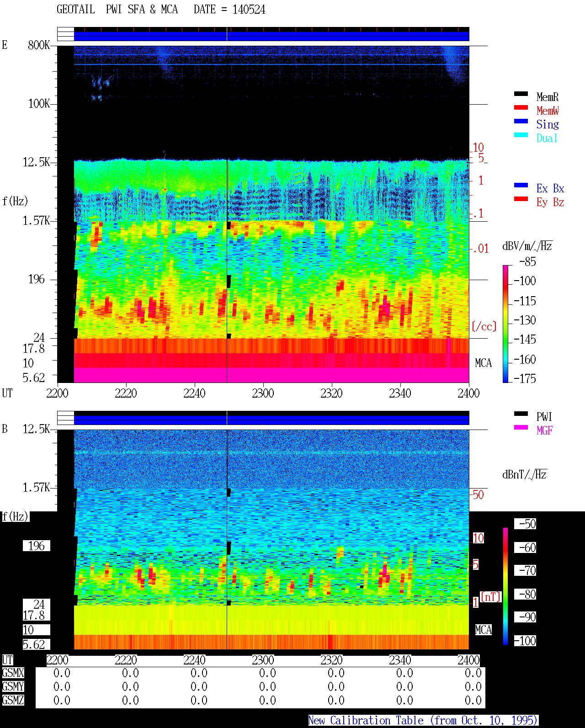Click the GSMY value under 2220
The height and width of the screenshot is (728, 585).
[x=130, y=686]
